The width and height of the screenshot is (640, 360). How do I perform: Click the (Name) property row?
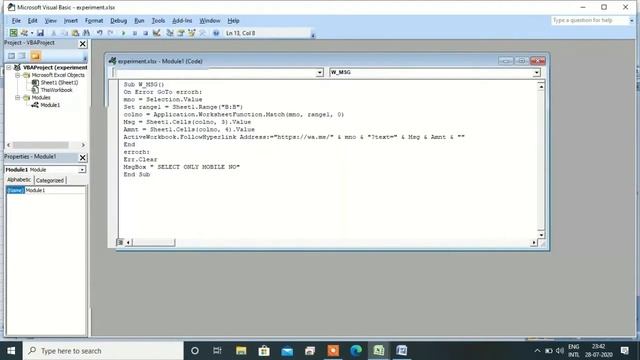pos(46,190)
